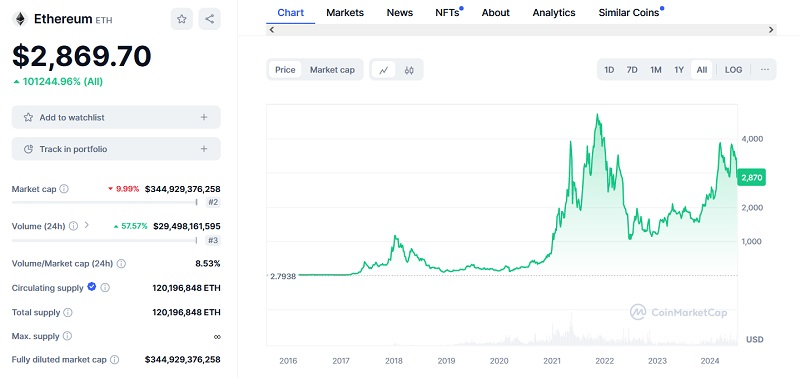Select the 1D time range
Image resolution: width=800 pixels, height=378 pixels.
[x=609, y=70]
